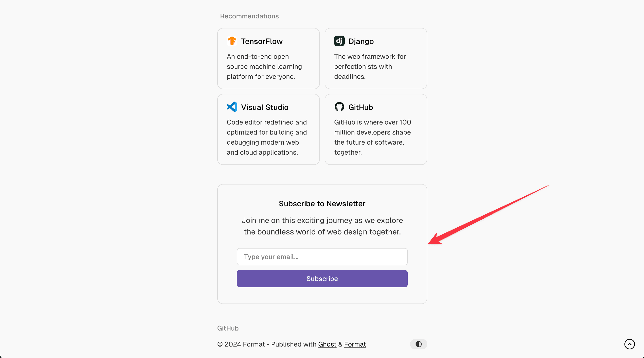Click the 'TensorFlow' card title text

point(262,41)
